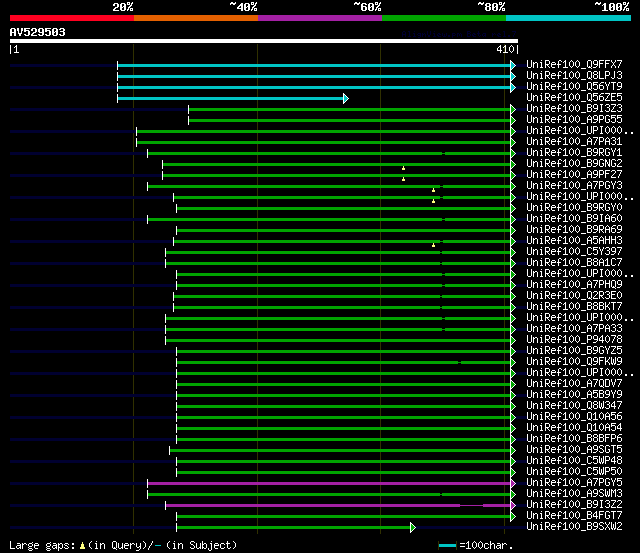Click the cyan 80-100% identity legend segment
This screenshot has width=640, height=553.
(569, 18)
